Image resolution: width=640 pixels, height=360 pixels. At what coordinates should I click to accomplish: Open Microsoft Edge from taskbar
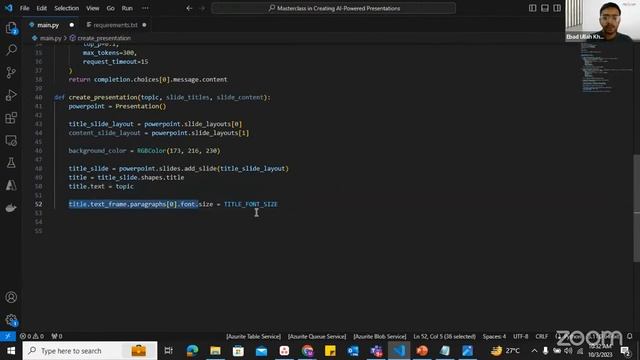pos(192,351)
